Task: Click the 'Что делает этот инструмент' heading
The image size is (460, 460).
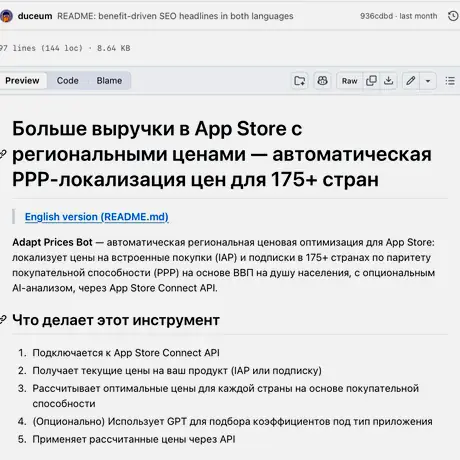Action: point(116,320)
